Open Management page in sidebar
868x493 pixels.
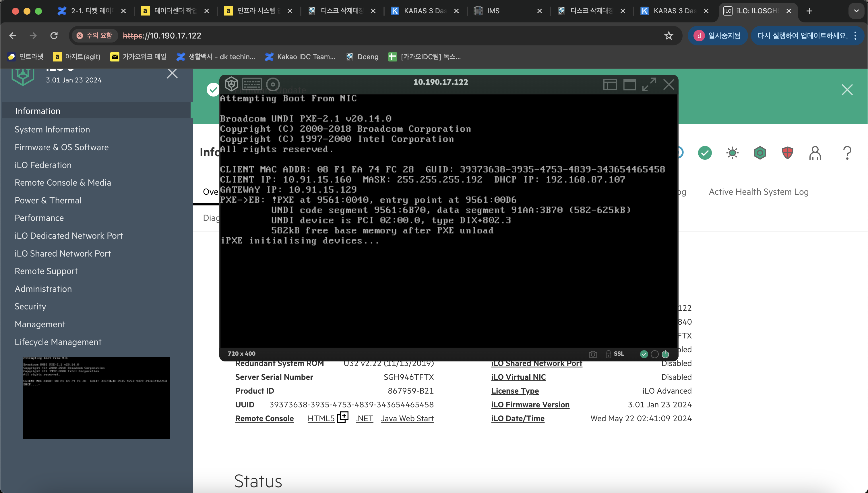[x=40, y=324]
